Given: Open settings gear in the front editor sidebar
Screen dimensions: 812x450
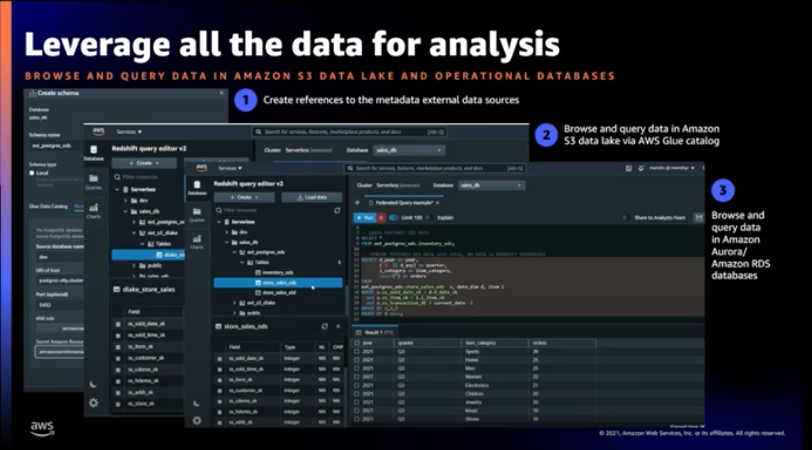Looking at the screenshot, I should [x=197, y=420].
